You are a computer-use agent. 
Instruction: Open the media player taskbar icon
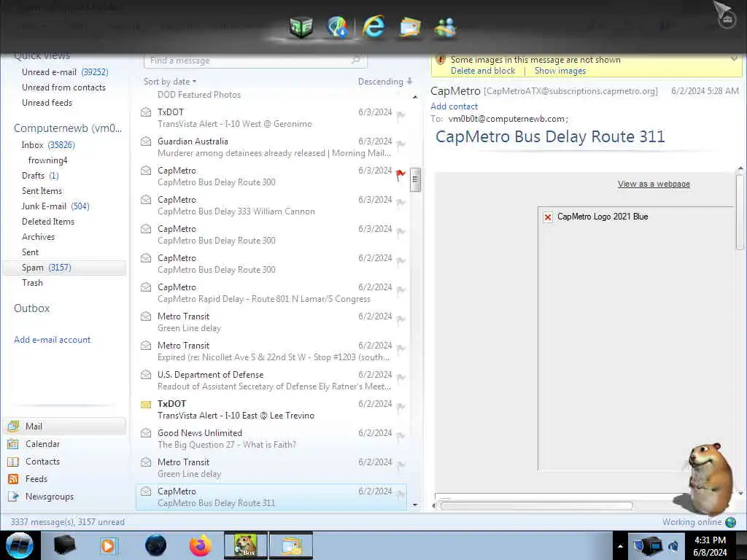click(x=109, y=545)
